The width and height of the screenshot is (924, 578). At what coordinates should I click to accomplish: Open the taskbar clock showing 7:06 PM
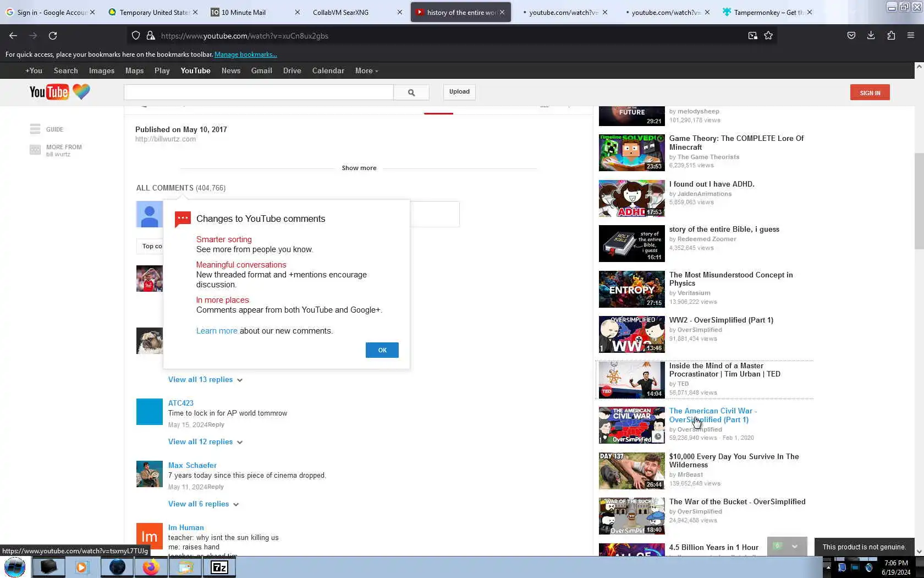896,568
